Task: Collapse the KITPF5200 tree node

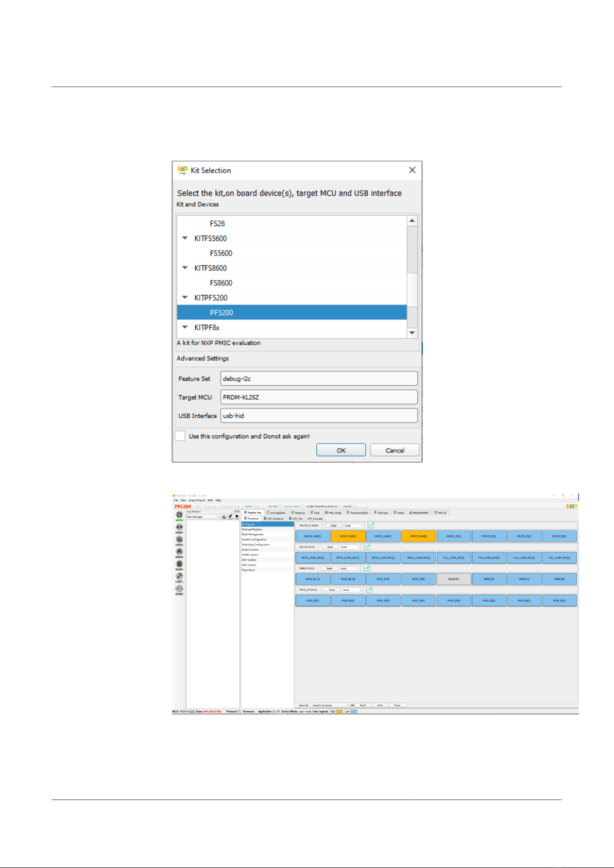Action: pos(185,297)
